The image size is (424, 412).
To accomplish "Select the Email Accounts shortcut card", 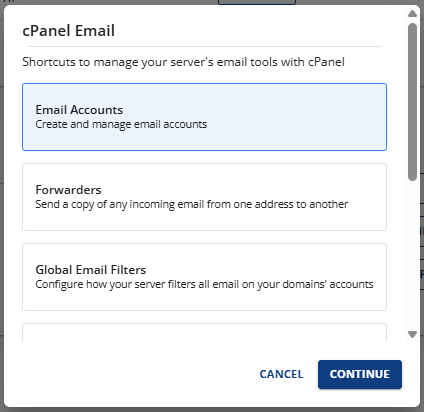I will 204,117.
